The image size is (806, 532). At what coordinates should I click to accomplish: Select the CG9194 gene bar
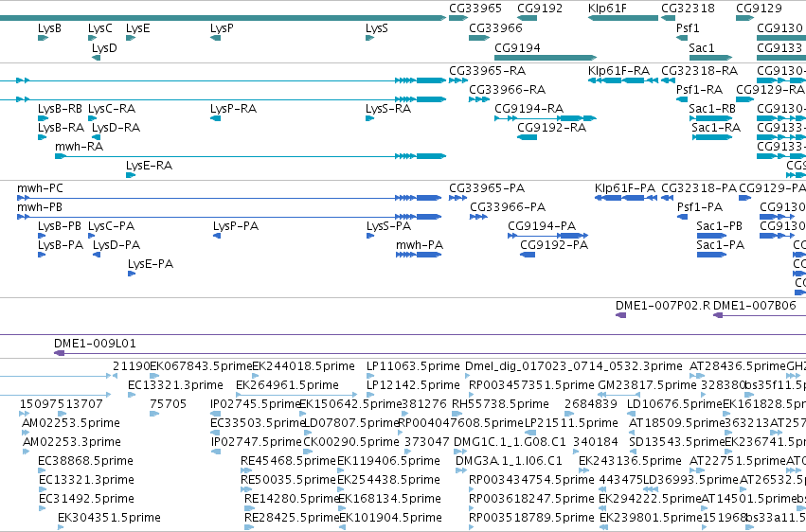[546, 58]
